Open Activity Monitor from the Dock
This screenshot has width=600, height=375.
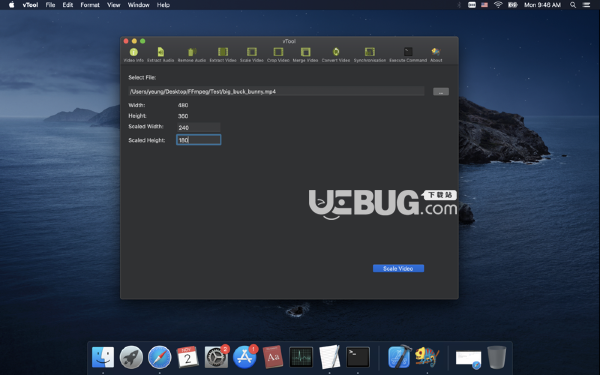(301, 357)
